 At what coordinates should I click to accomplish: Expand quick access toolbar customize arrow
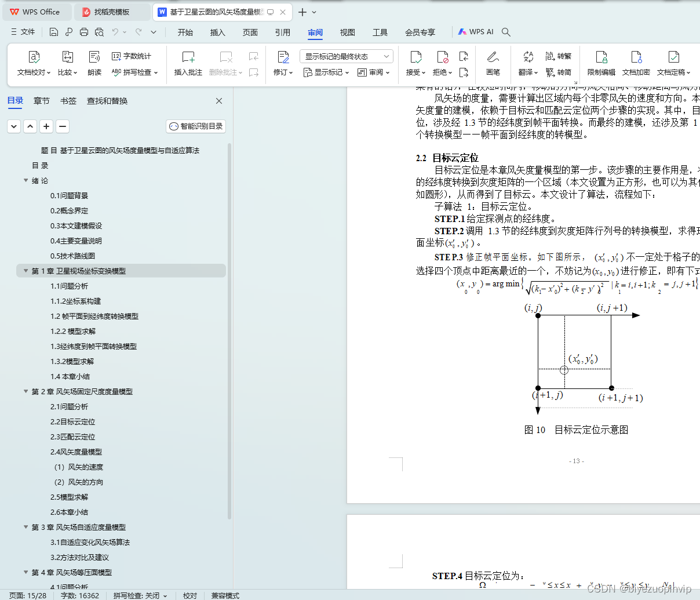point(154,32)
